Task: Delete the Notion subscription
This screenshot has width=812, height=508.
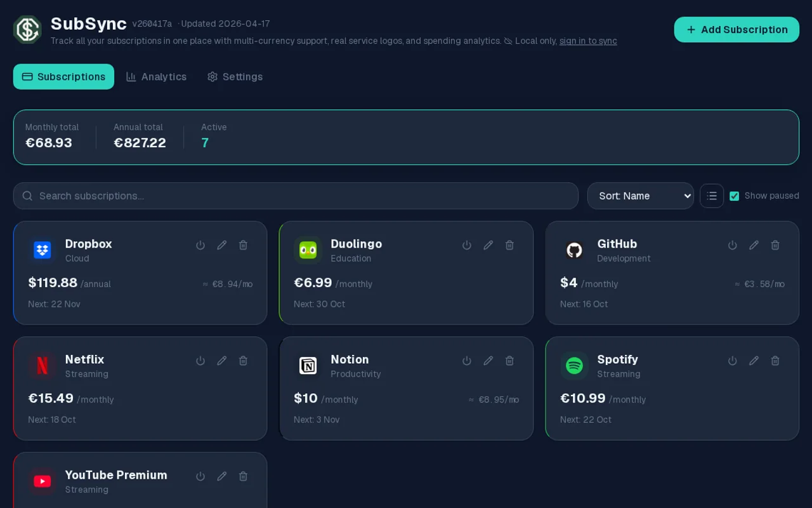Action: coord(509,361)
